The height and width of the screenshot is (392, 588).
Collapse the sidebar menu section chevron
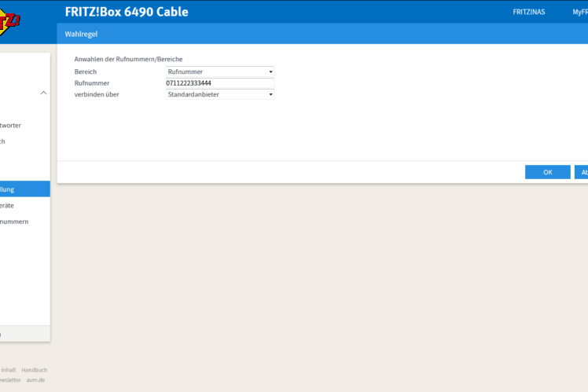43,93
